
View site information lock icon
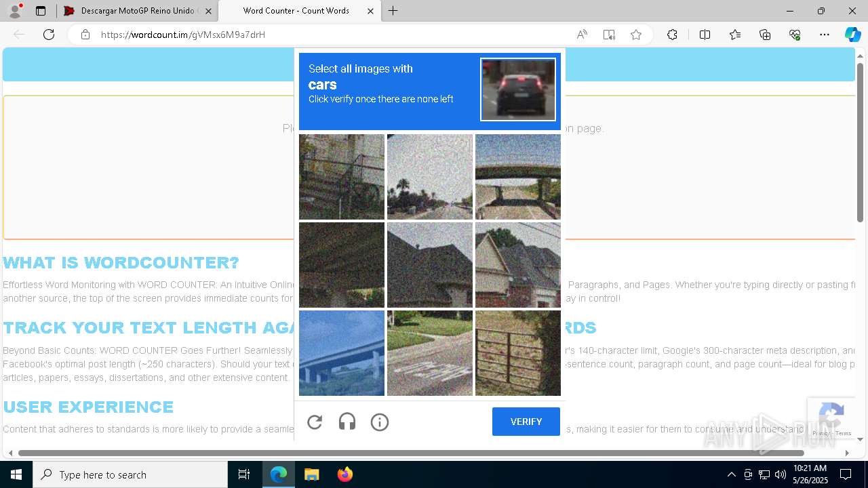[85, 35]
